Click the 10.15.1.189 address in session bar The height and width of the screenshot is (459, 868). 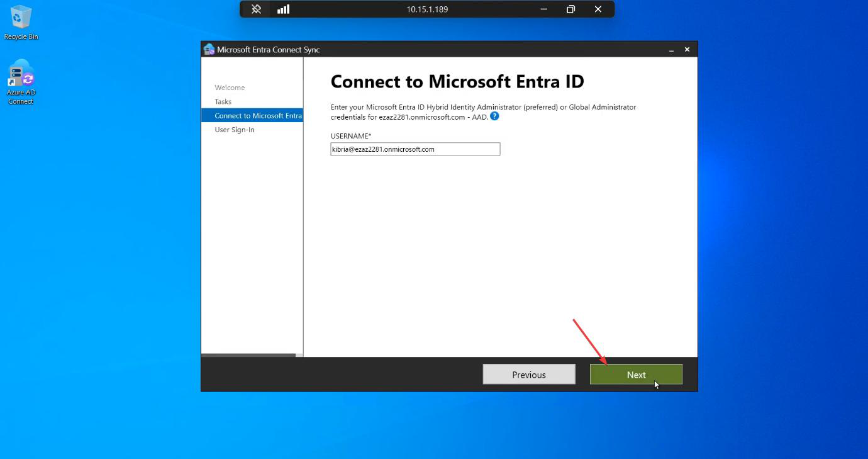427,9
